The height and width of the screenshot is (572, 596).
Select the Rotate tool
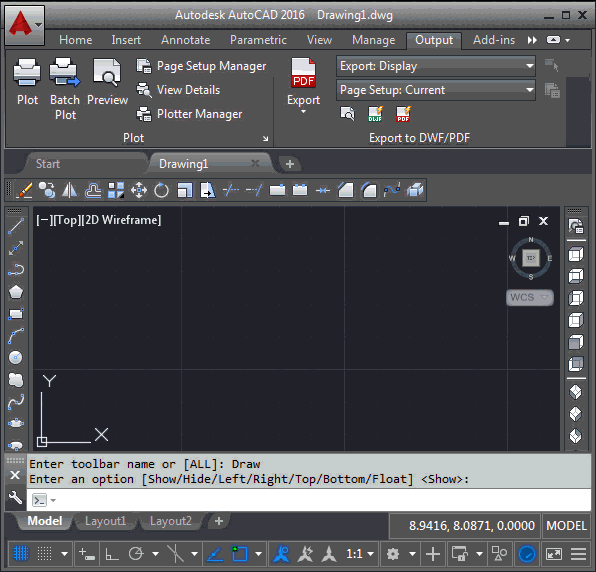pyautogui.click(x=162, y=190)
